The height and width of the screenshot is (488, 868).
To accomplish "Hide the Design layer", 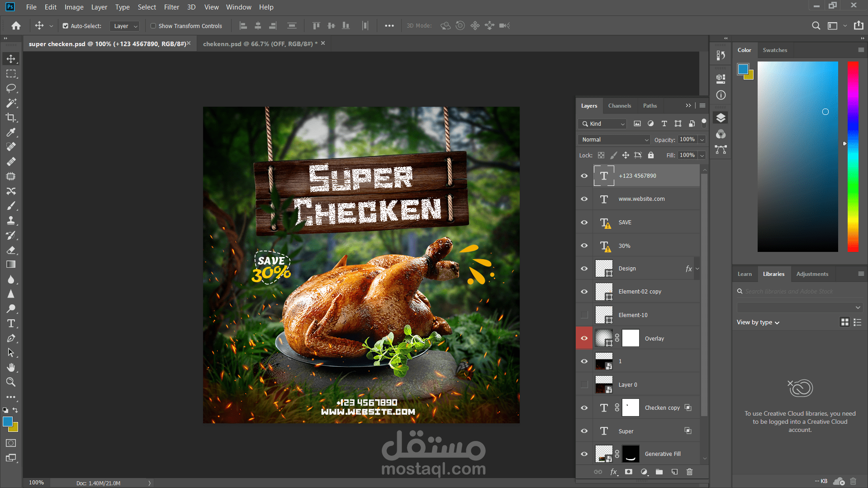I will 584,269.
